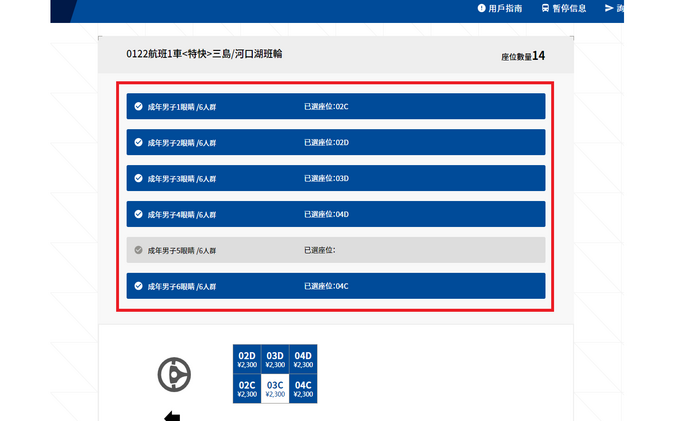Toggle checkmark for adult male passenger 6
The height and width of the screenshot is (421, 674).
[138, 286]
